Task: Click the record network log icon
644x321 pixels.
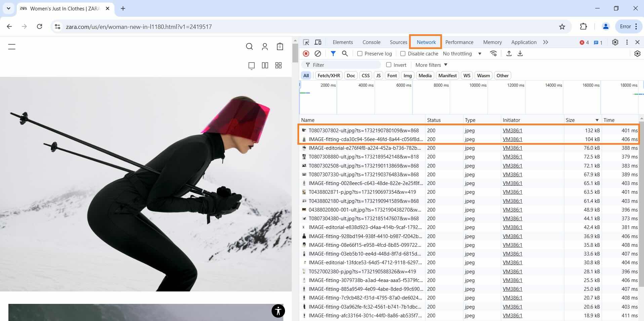Action: (306, 53)
